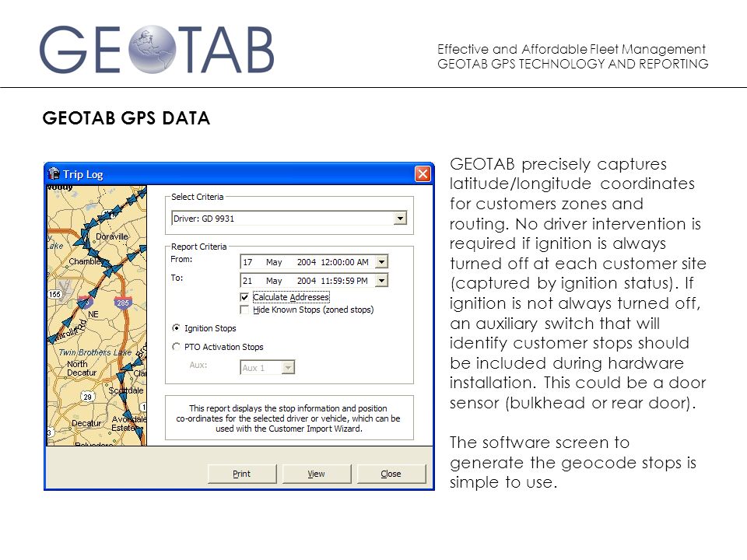Expand the To date dropdown arrow

pos(381,281)
